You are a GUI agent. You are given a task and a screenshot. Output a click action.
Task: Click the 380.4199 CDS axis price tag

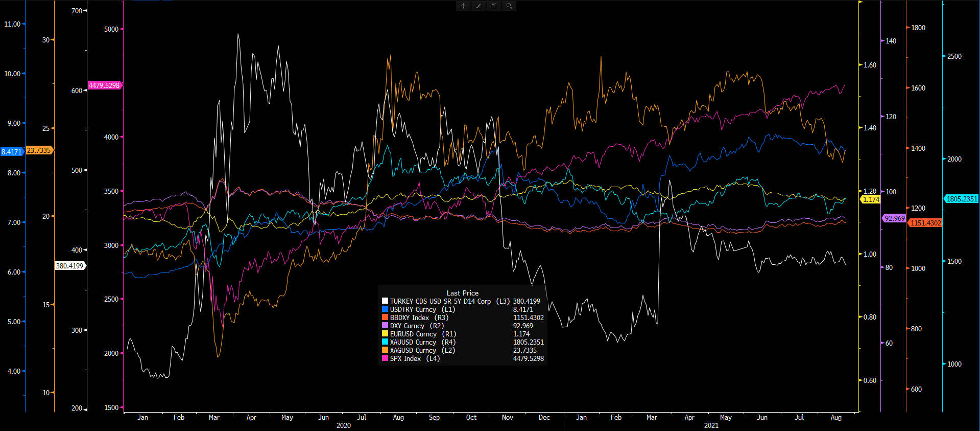pos(69,266)
